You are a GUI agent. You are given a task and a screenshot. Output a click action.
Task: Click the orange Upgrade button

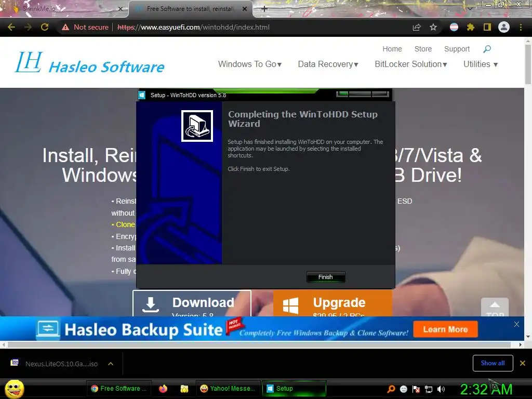click(x=332, y=303)
